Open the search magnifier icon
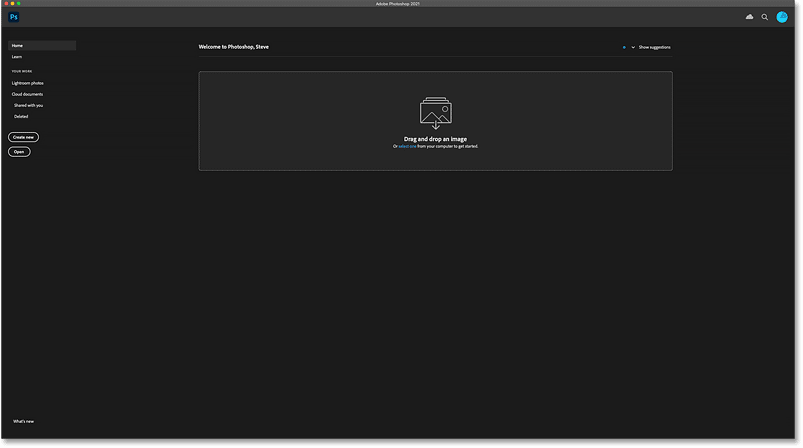The width and height of the screenshot is (803, 448). click(765, 17)
